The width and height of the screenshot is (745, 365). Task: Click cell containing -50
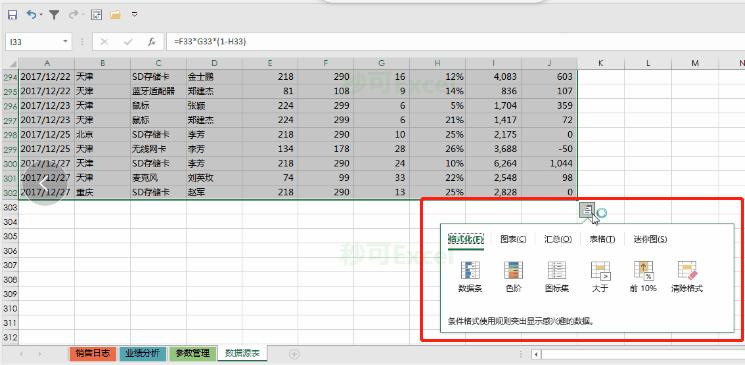pyautogui.click(x=549, y=149)
